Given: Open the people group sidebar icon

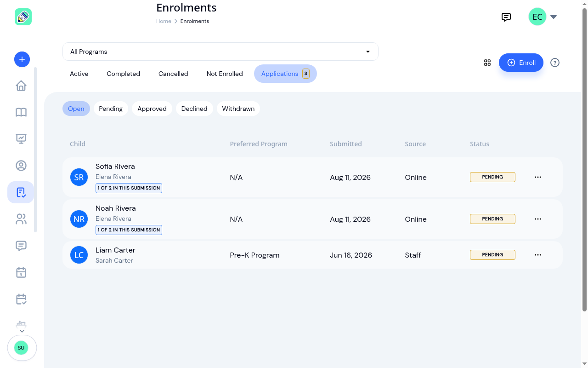Looking at the screenshot, I should coord(21,219).
